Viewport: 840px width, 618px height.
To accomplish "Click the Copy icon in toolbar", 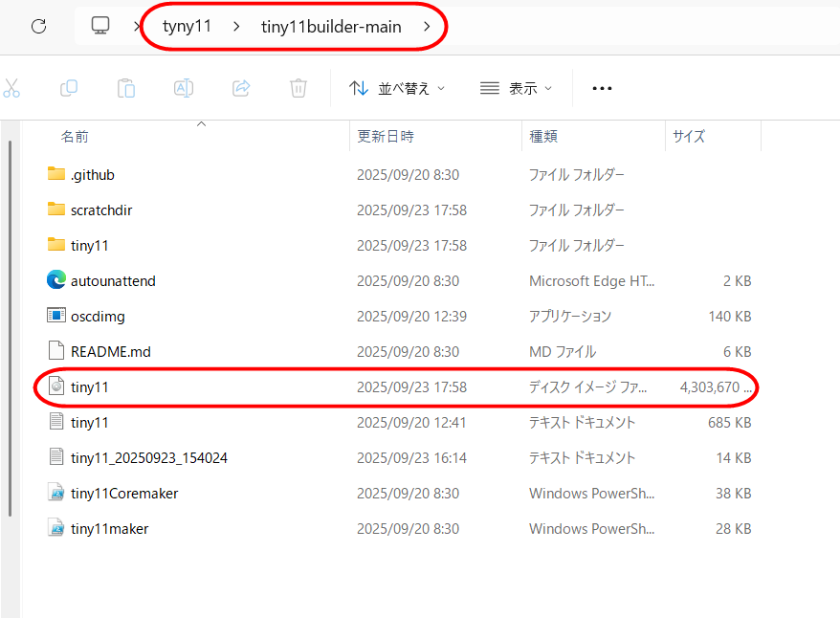I will point(69,88).
